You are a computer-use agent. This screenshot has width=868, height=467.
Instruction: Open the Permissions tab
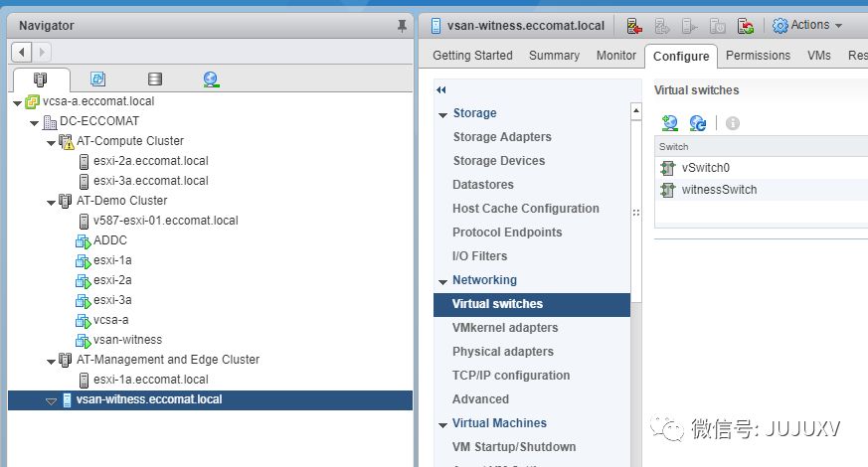point(758,56)
